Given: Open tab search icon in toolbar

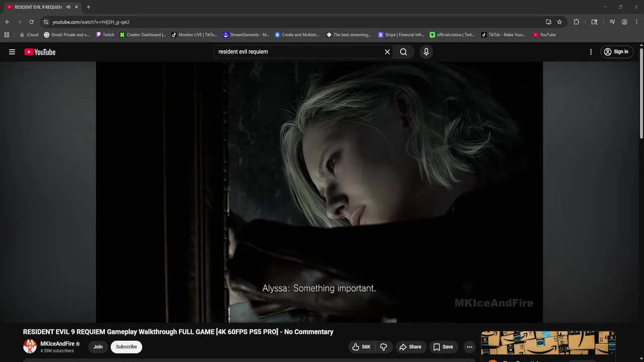Looking at the screenshot, I should [x=594, y=22].
